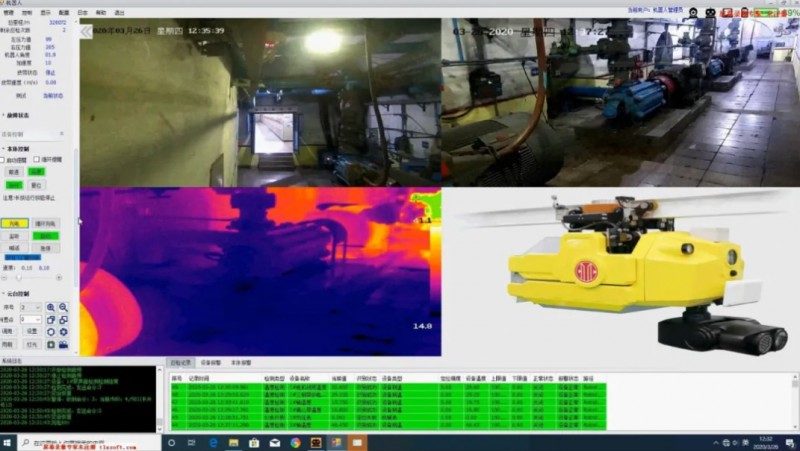Collapse the 云台控制 section

(4, 294)
